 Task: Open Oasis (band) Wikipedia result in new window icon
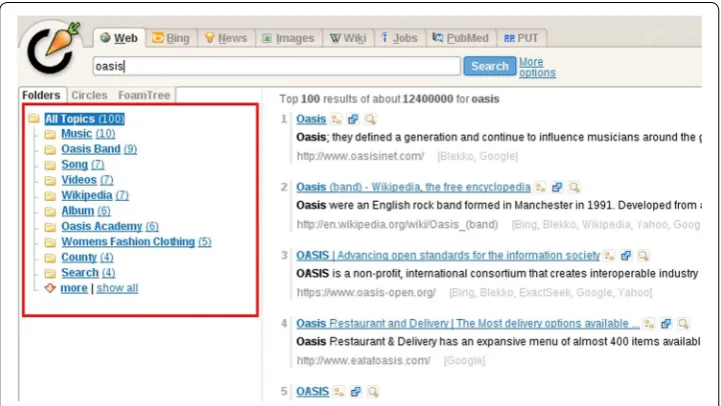[x=557, y=188]
